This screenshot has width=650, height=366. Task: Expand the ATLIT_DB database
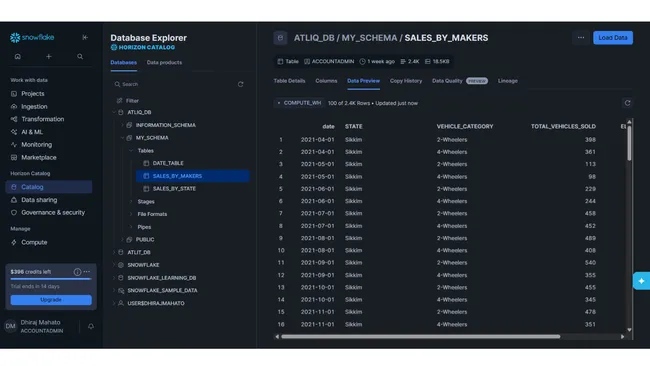pyautogui.click(x=114, y=252)
